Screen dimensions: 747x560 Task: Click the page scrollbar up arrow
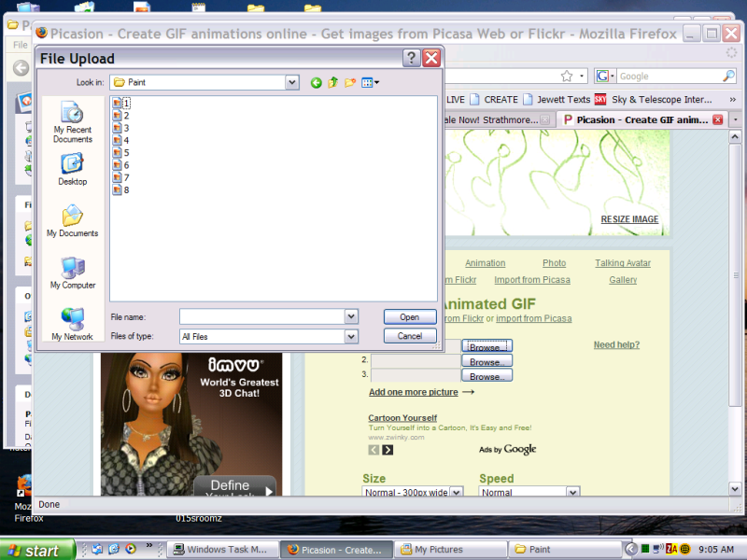coord(735,137)
